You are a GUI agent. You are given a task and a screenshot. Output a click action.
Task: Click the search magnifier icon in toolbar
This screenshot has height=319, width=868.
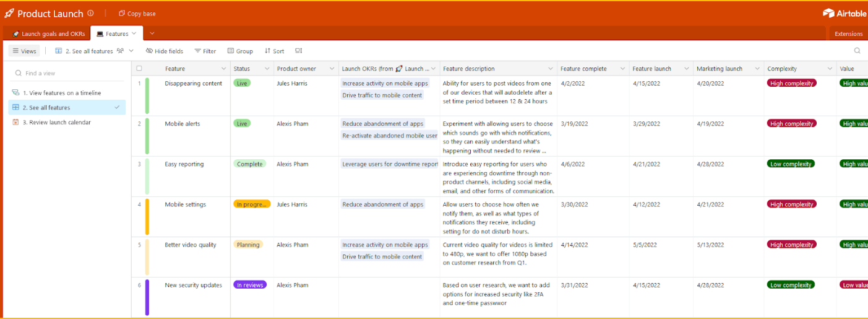pyautogui.click(x=857, y=51)
